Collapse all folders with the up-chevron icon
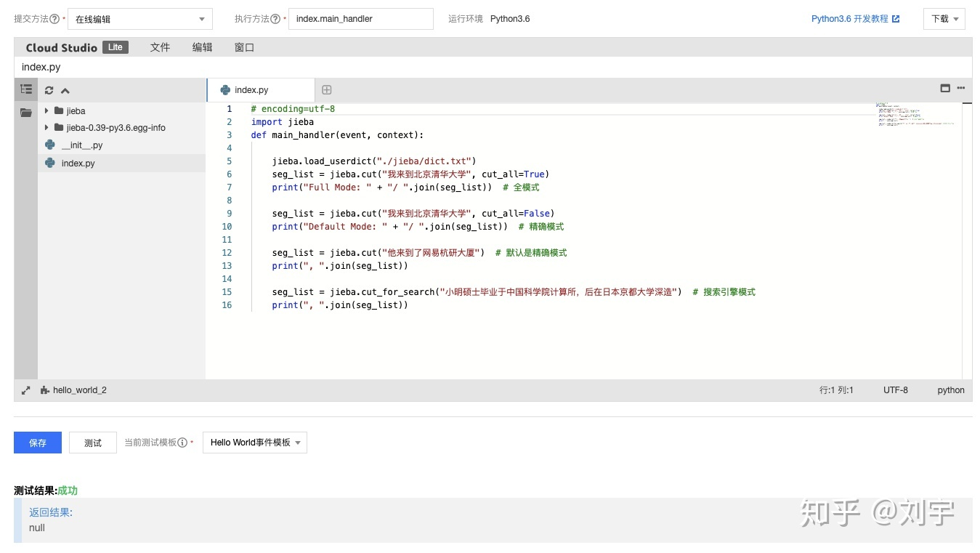 pos(65,91)
